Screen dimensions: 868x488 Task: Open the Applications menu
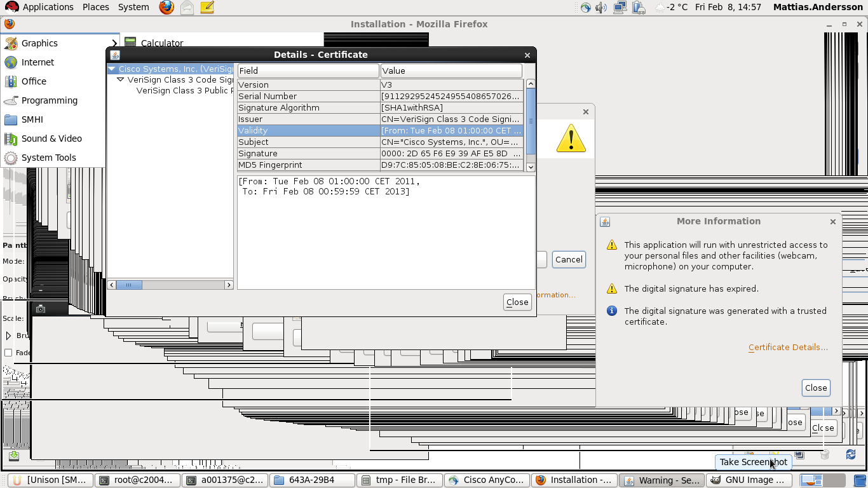pos(39,7)
